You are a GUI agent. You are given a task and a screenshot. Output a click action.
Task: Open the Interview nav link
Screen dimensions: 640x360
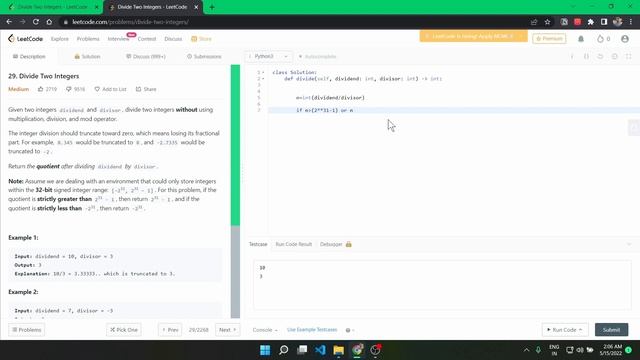click(118, 39)
